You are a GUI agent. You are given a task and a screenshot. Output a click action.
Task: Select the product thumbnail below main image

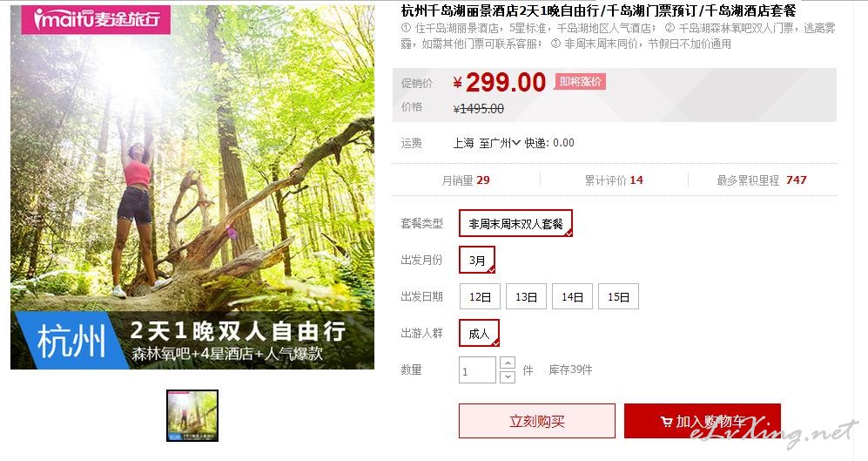[x=192, y=416]
